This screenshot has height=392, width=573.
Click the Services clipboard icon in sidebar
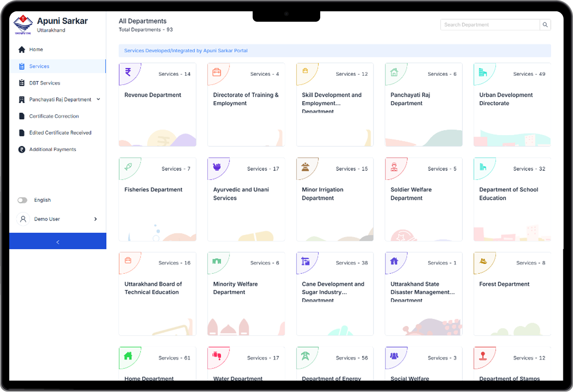21,66
